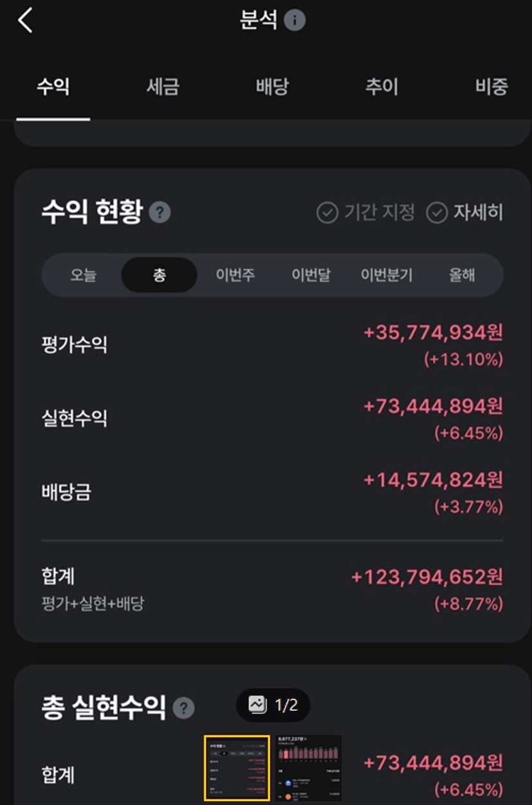Open the info icon beside 분석
The width and height of the screenshot is (532, 805).
[x=295, y=21]
